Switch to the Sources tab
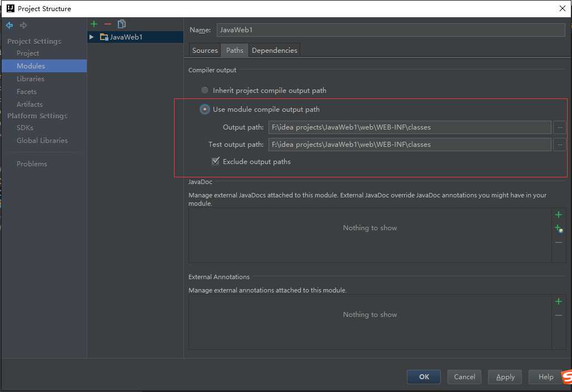 coord(205,51)
